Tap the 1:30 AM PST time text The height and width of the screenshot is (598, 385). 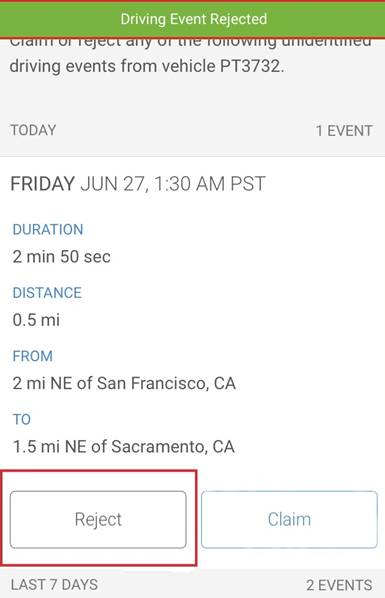tap(210, 184)
